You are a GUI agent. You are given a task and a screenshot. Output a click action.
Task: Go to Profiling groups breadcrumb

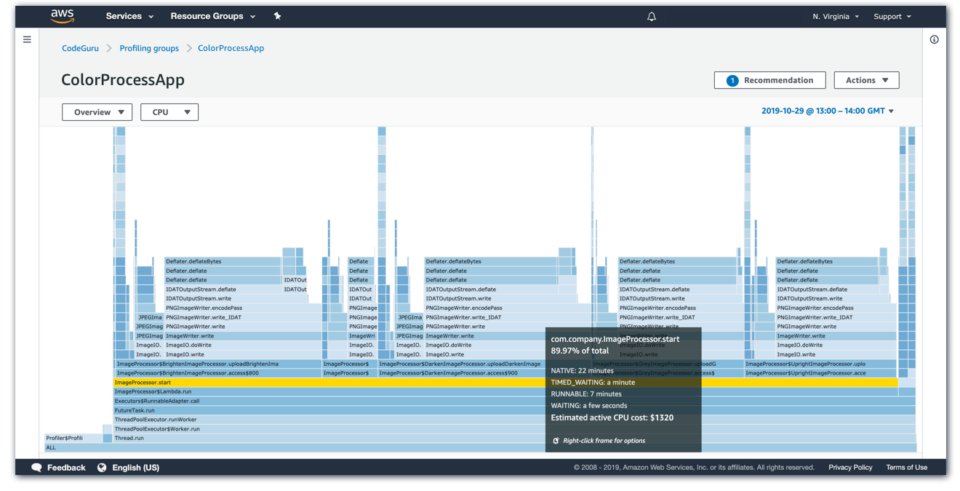coord(149,48)
